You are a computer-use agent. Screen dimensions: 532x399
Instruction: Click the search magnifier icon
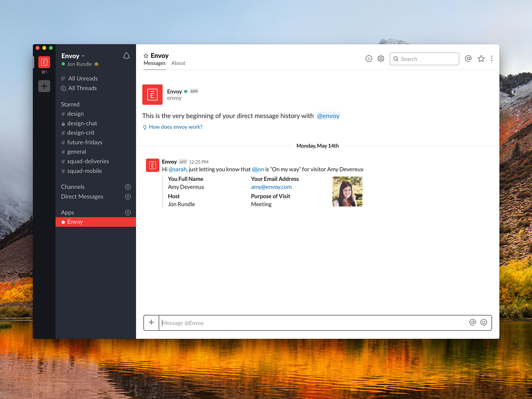(x=396, y=59)
